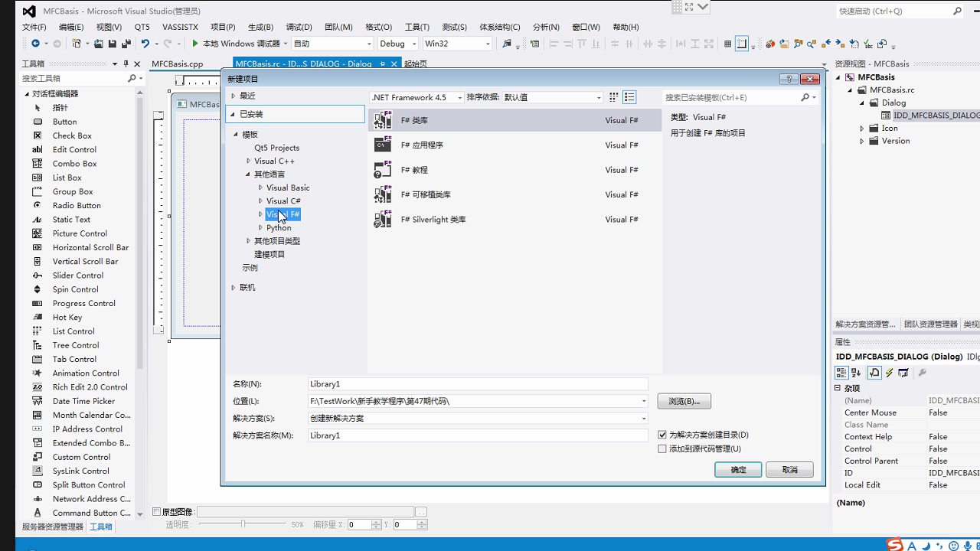Image resolution: width=980 pixels, height=551 pixels.
Task: Click the 确定 button
Action: 738,470
